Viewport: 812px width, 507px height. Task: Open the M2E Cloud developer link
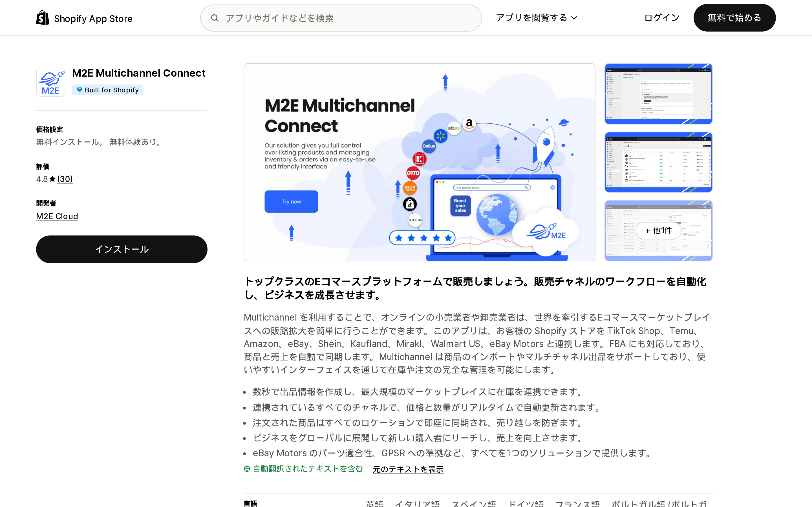point(57,216)
